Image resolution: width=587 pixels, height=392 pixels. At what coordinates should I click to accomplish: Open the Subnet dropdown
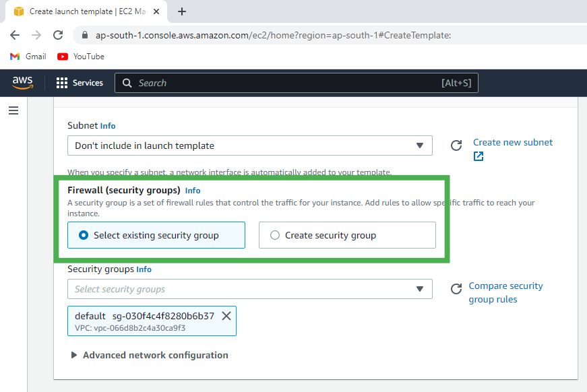[249, 145]
